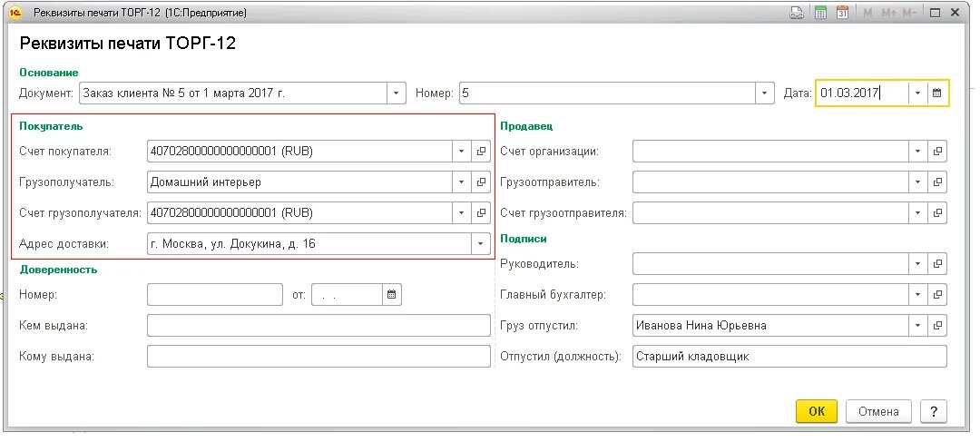Open the Грузоотправитель record via open icon
The image size is (980, 442).
click(x=937, y=182)
